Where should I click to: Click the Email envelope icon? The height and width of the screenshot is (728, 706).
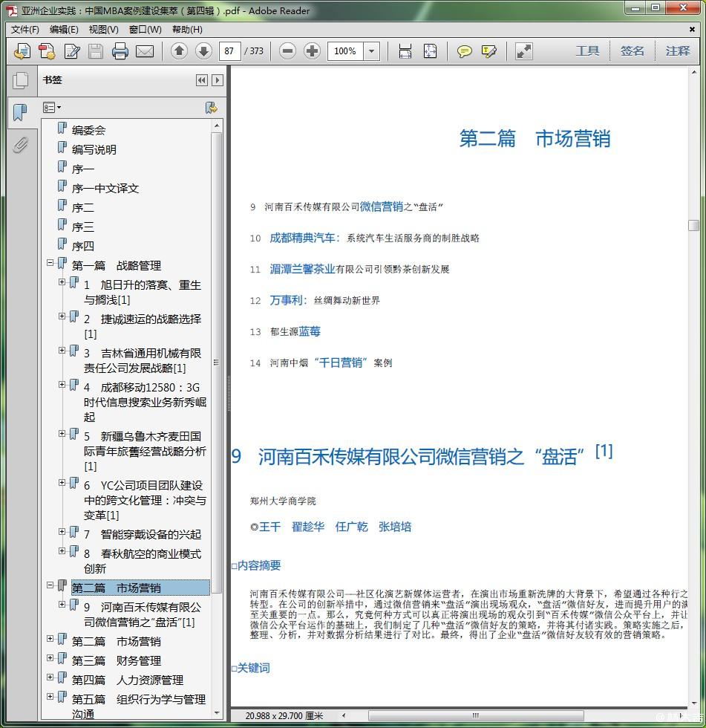(x=145, y=51)
